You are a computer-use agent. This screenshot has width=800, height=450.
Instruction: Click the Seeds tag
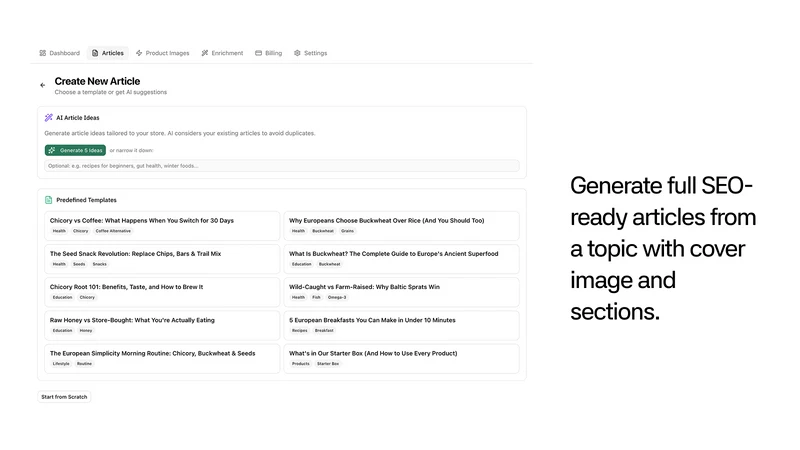[79, 264]
